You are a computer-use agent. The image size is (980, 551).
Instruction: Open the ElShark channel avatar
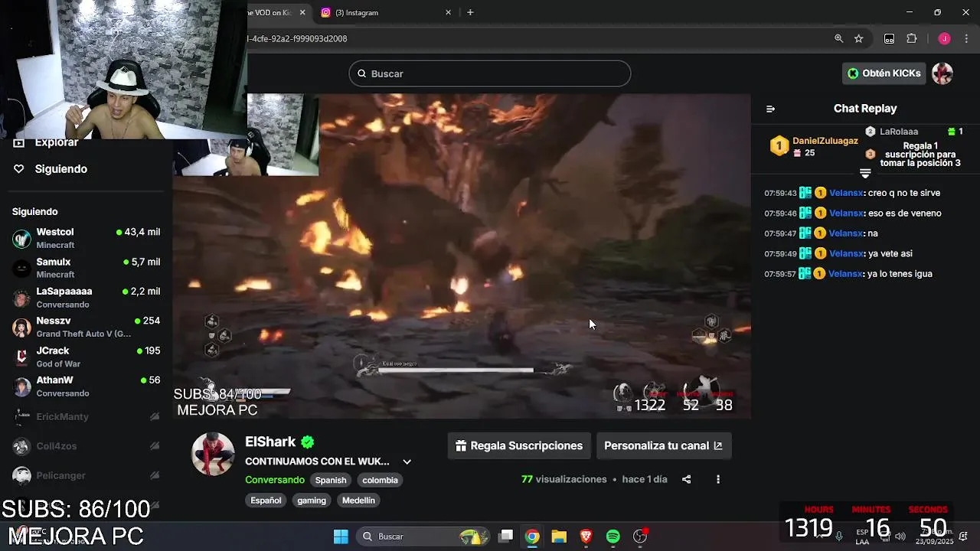[x=213, y=454]
